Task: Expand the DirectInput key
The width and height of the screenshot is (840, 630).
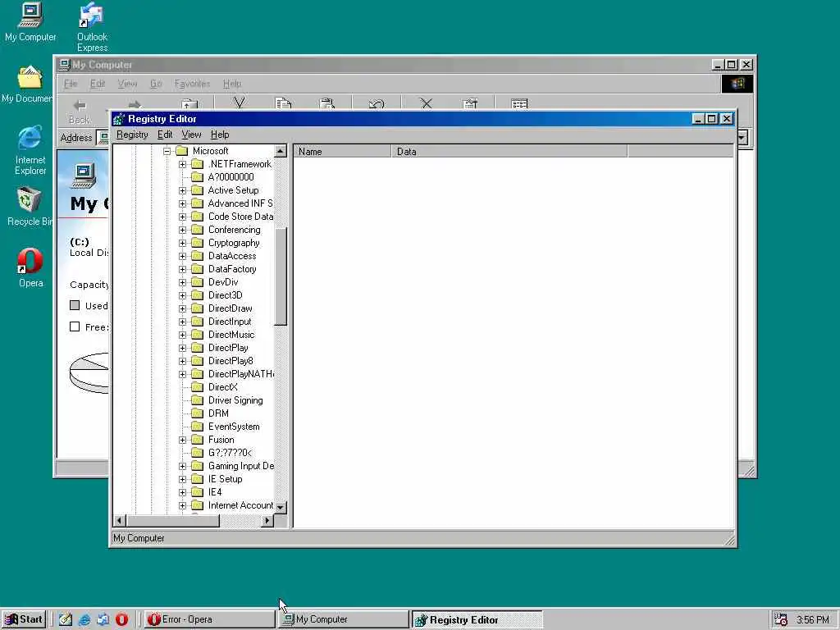Action: [183, 322]
